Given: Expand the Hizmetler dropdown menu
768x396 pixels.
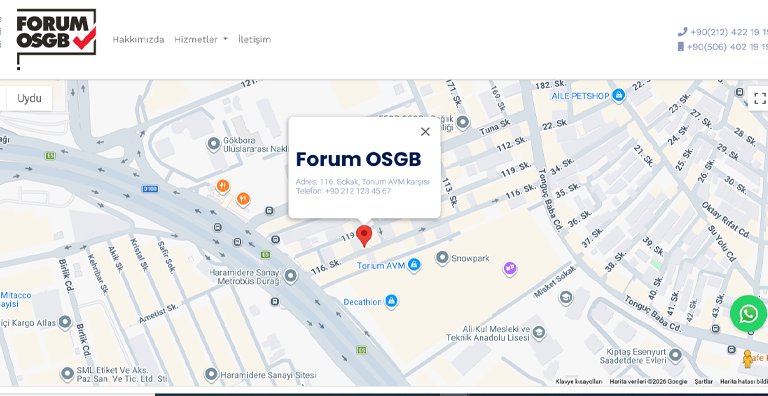Looking at the screenshot, I should [201, 39].
